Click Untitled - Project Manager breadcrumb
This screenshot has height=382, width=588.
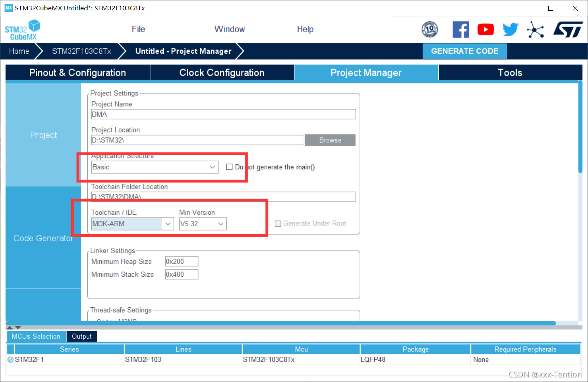click(183, 51)
